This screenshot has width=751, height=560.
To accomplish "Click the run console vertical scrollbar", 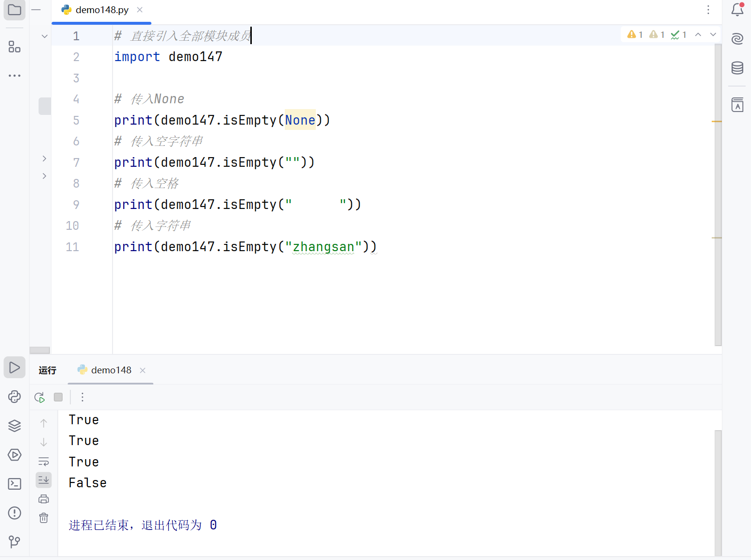I will [718, 493].
